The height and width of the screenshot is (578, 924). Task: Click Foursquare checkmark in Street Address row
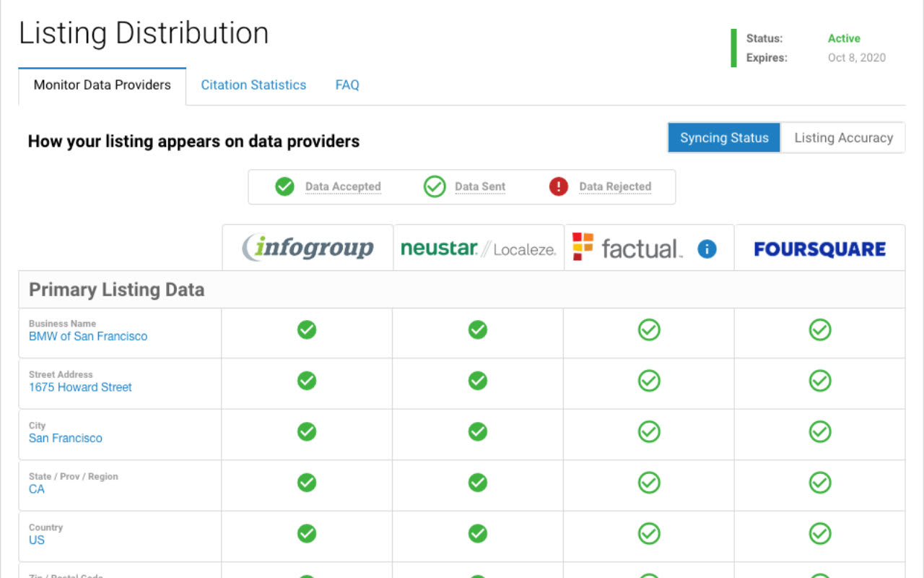(x=820, y=381)
